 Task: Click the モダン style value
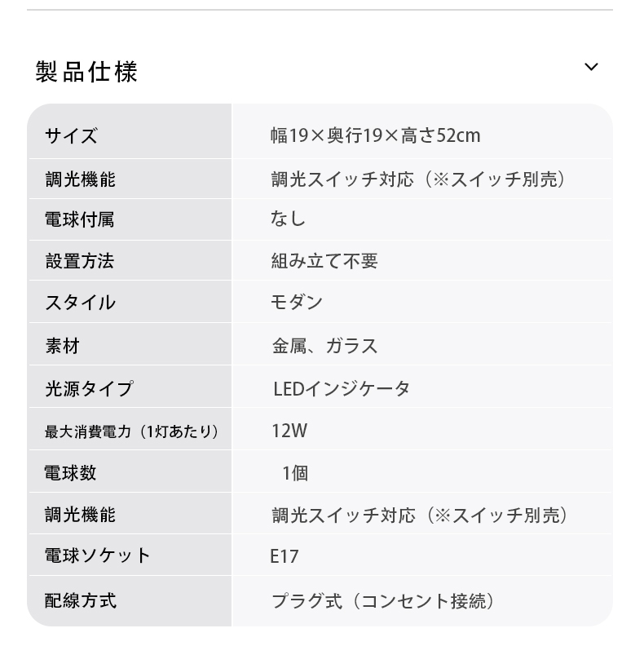[297, 303]
